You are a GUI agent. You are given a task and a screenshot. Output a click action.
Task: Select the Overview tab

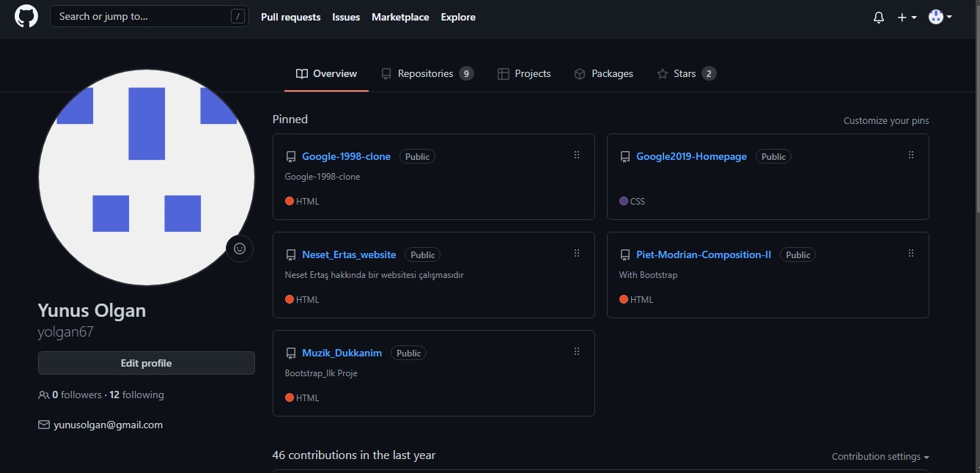coord(326,73)
